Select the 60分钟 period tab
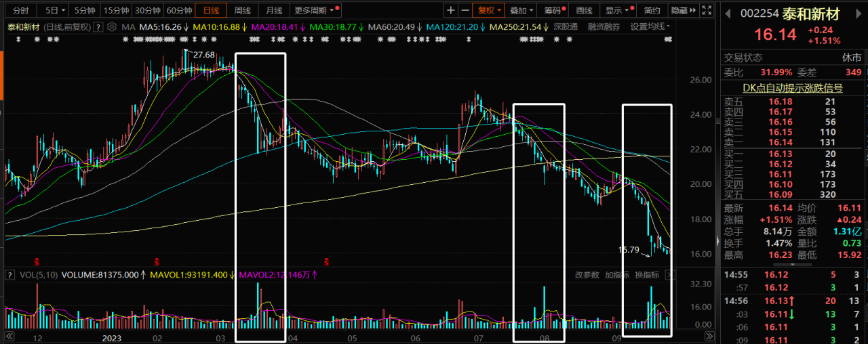Image resolution: width=868 pixels, height=344 pixels. (179, 10)
